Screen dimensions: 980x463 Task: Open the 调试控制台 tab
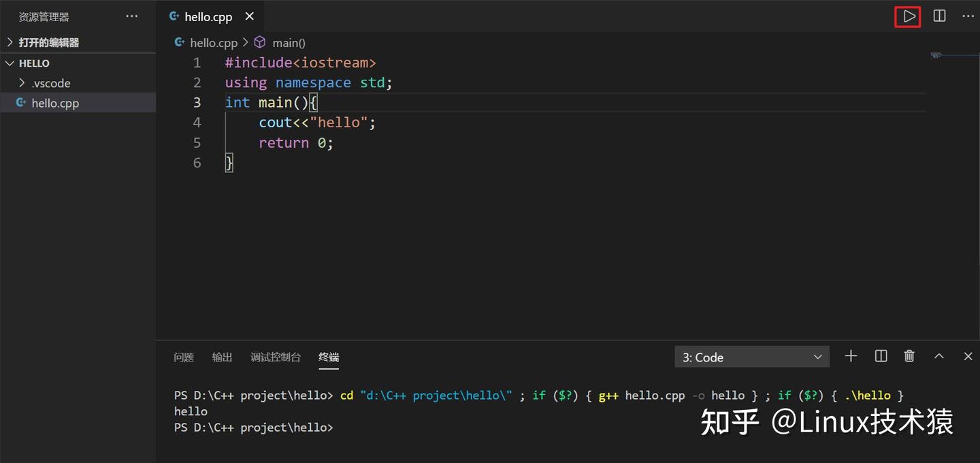point(275,357)
